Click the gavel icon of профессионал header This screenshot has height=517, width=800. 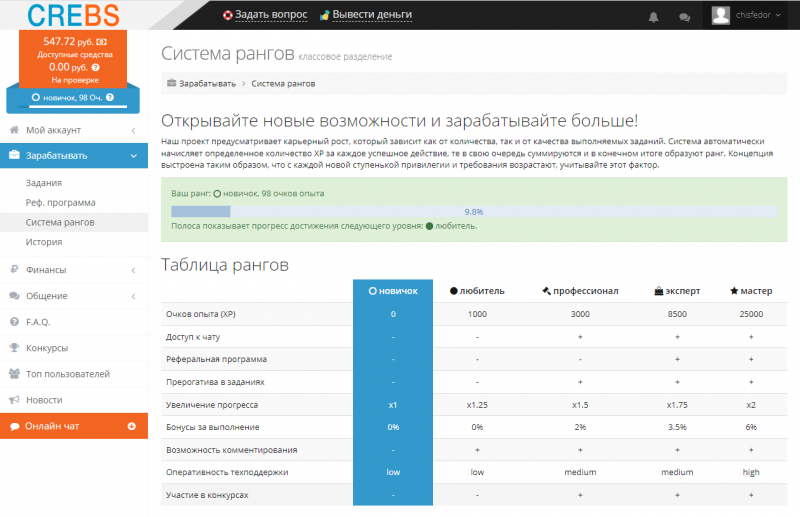[546, 291]
